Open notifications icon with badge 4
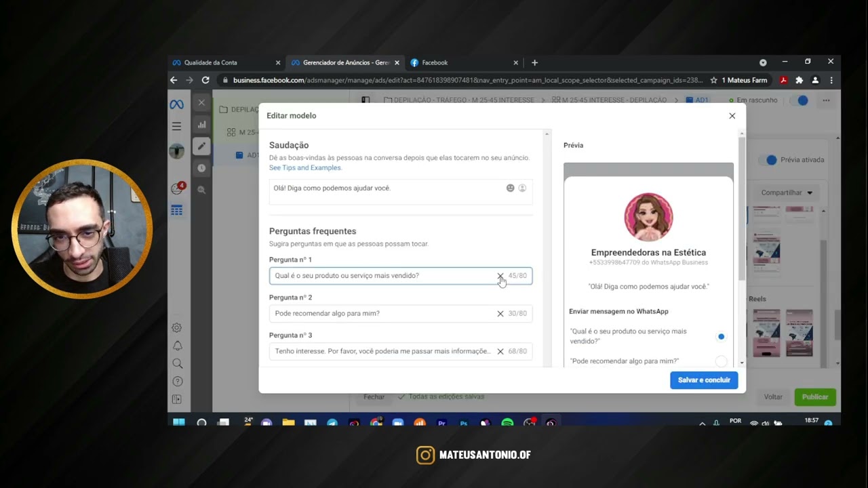The height and width of the screenshot is (488, 868). point(177,188)
